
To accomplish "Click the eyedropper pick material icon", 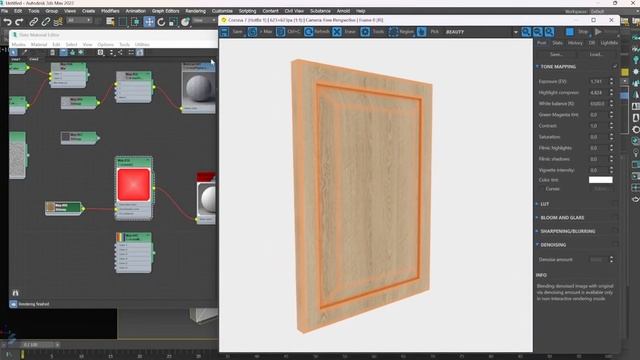I will click(24, 52).
